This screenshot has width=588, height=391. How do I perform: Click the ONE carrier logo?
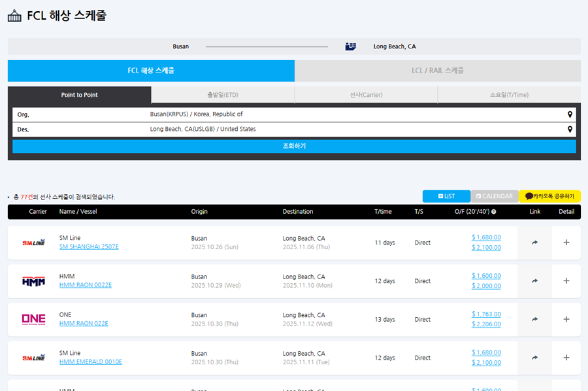click(x=34, y=320)
